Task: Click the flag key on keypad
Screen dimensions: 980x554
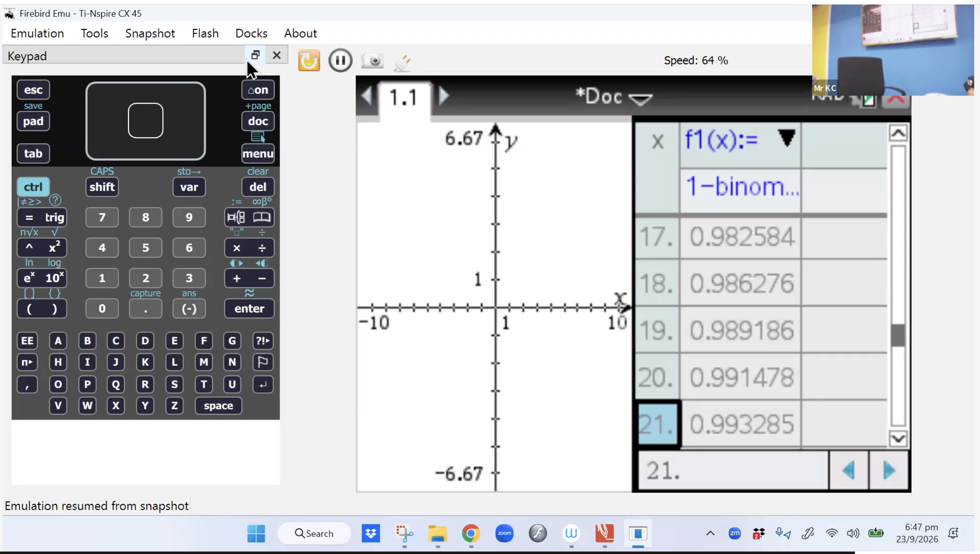Action: (x=263, y=362)
